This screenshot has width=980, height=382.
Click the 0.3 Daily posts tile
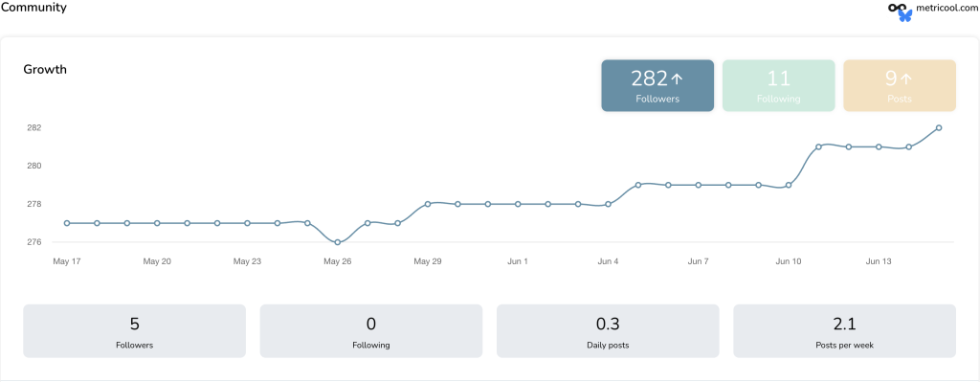click(608, 330)
